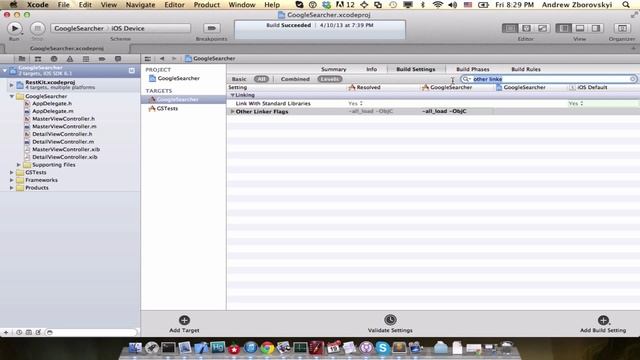Collapse the GoogleSearcher group folder
The image size is (640, 360).
point(12,96)
